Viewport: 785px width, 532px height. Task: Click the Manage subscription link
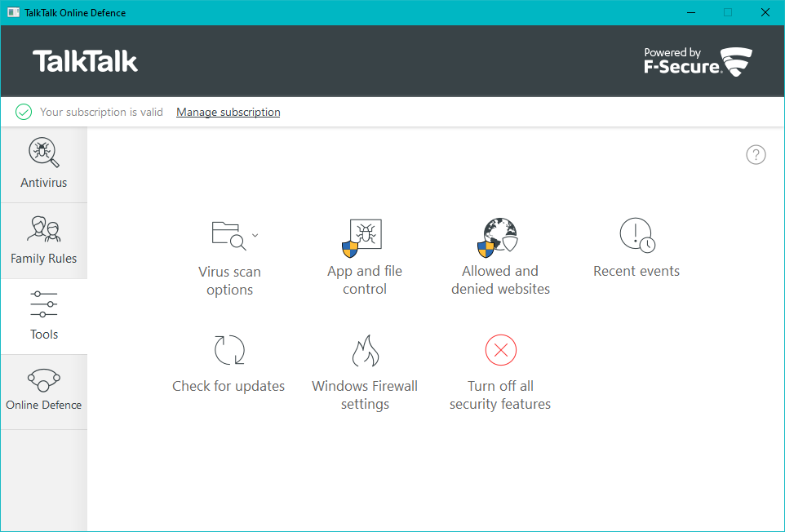point(228,113)
